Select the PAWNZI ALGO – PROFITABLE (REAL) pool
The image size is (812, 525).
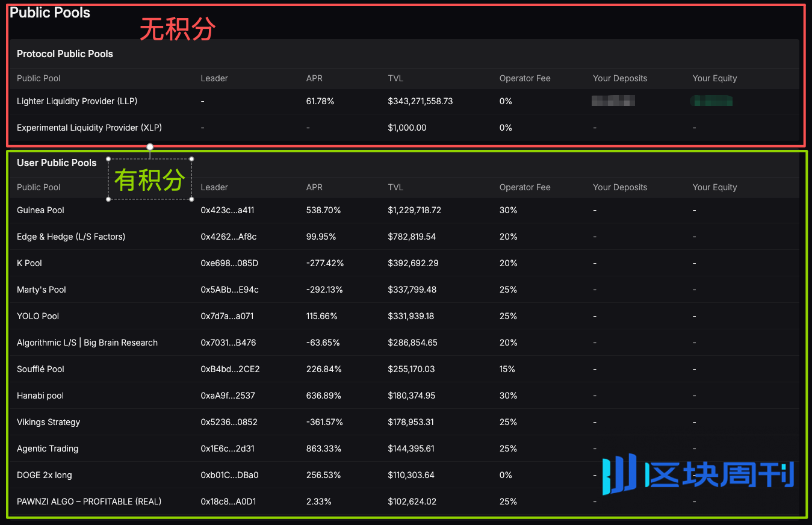88,502
